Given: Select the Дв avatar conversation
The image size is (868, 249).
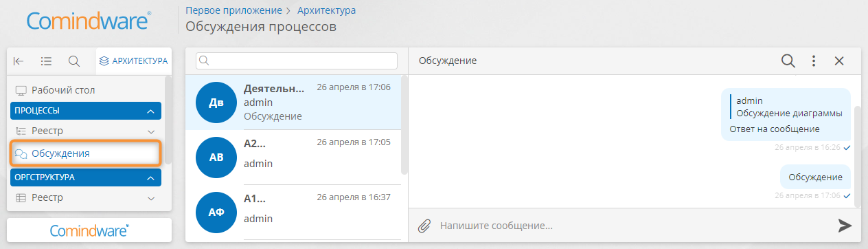Looking at the screenshot, I should (x=216, y=102).
